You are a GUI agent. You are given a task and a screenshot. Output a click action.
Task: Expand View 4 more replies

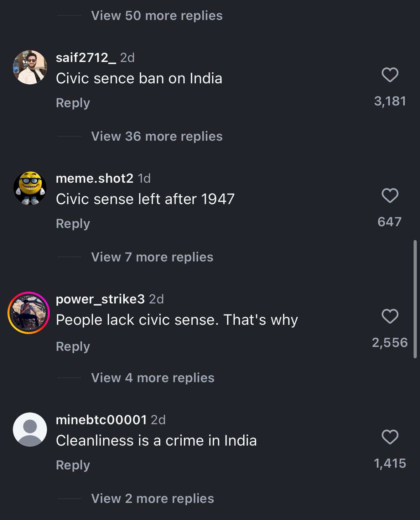153,378
